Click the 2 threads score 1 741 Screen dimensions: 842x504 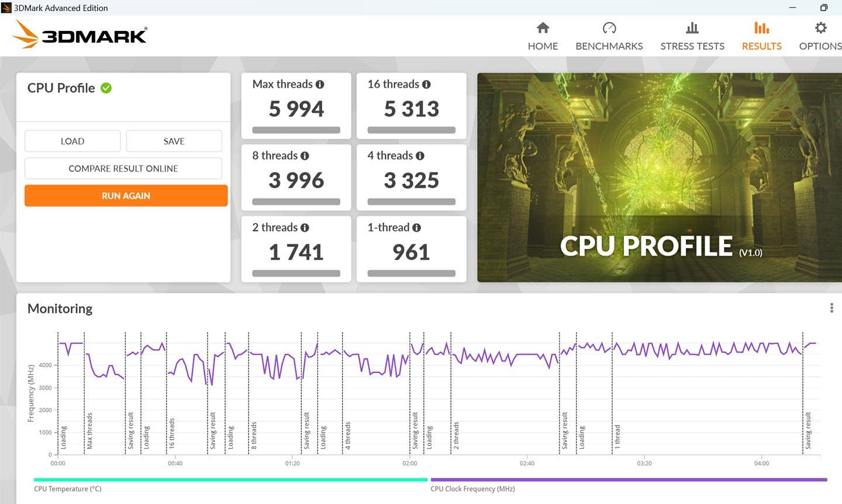296,252
